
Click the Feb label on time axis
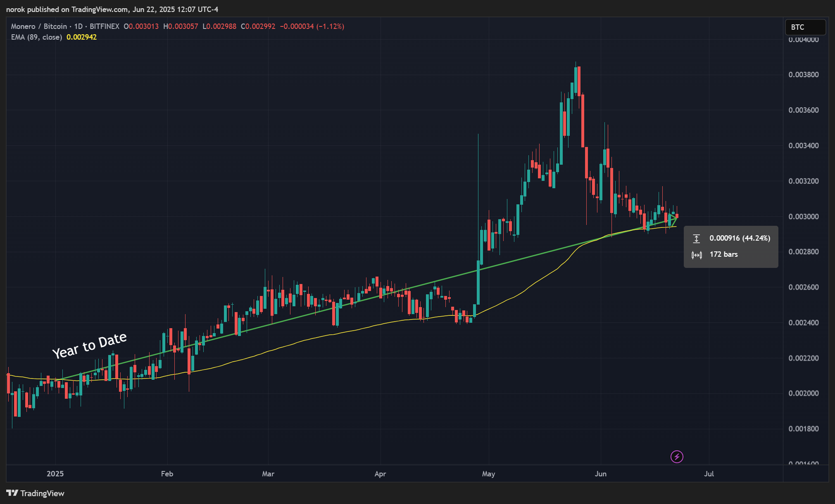click(x=167, y=474)
